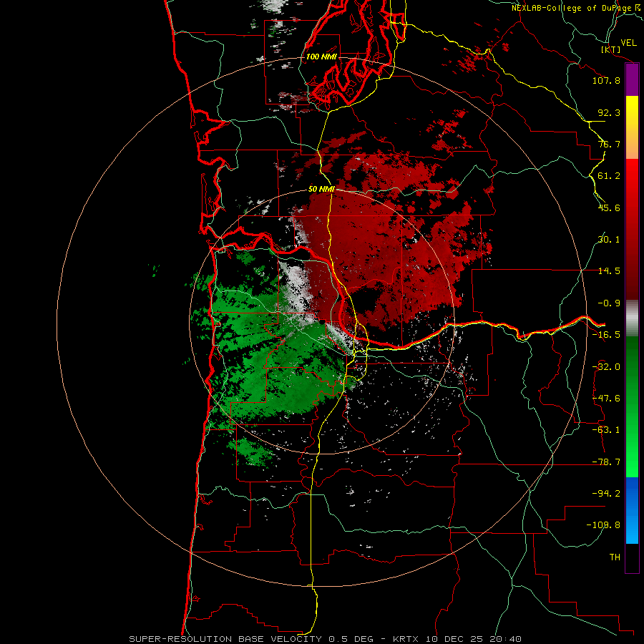Click the -47.6 legend value
This screenshot has height=644, width=644.
[x=606, y=399]
